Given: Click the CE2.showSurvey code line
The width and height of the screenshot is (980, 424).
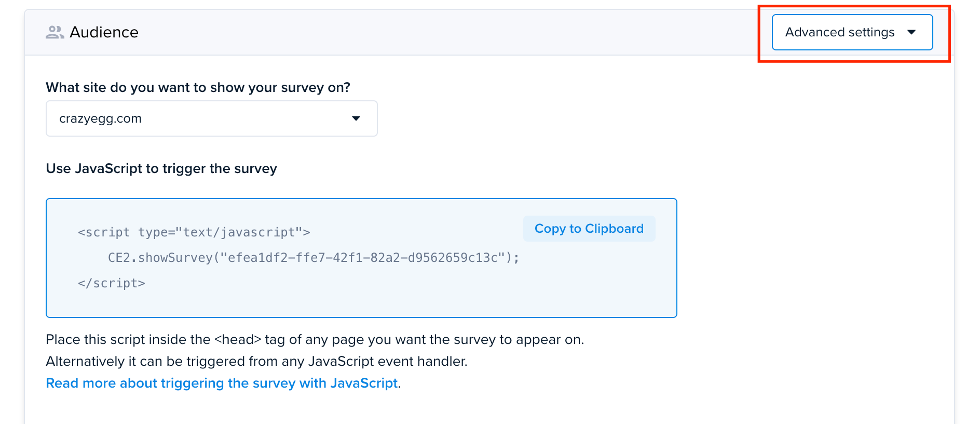Looking at the screenshot, I should (x=314, y=258).
